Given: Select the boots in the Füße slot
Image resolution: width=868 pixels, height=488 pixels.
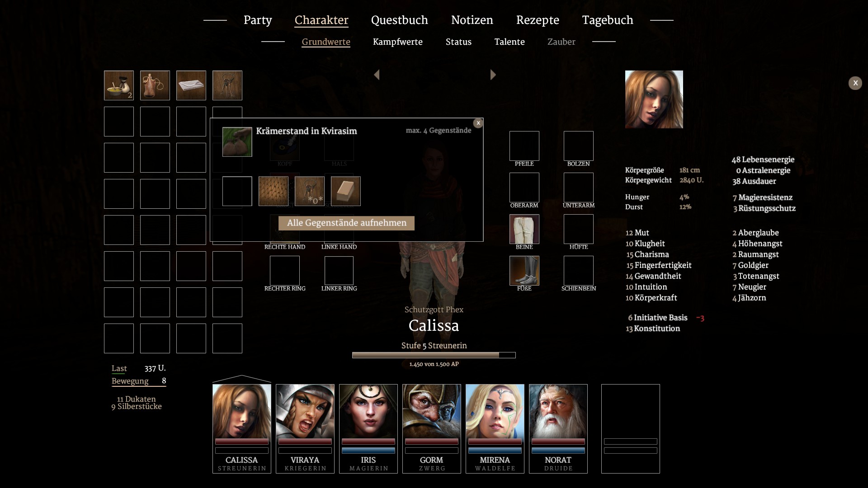Looking at the screenshot, I should [x=524, y=271].
